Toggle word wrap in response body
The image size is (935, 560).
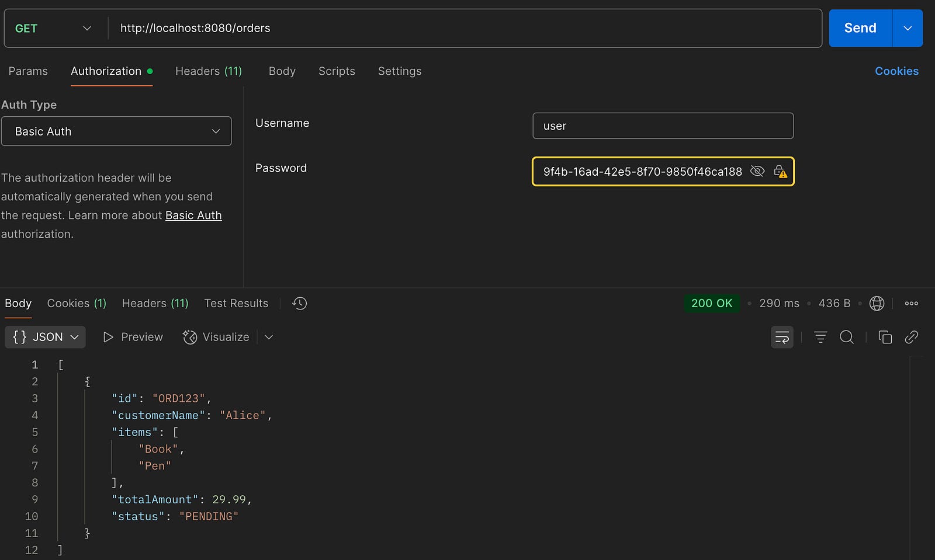[782, 337]
